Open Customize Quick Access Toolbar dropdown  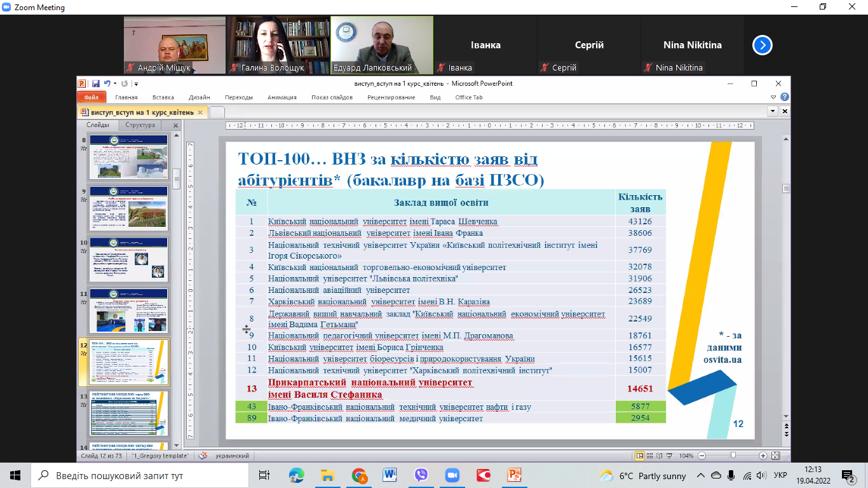(x=136, y=84)
